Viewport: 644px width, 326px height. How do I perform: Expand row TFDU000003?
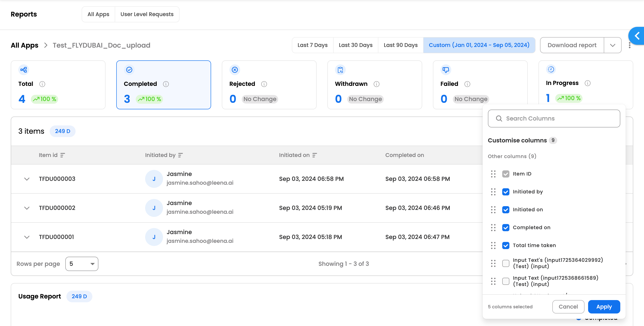[x=27, y=179]
